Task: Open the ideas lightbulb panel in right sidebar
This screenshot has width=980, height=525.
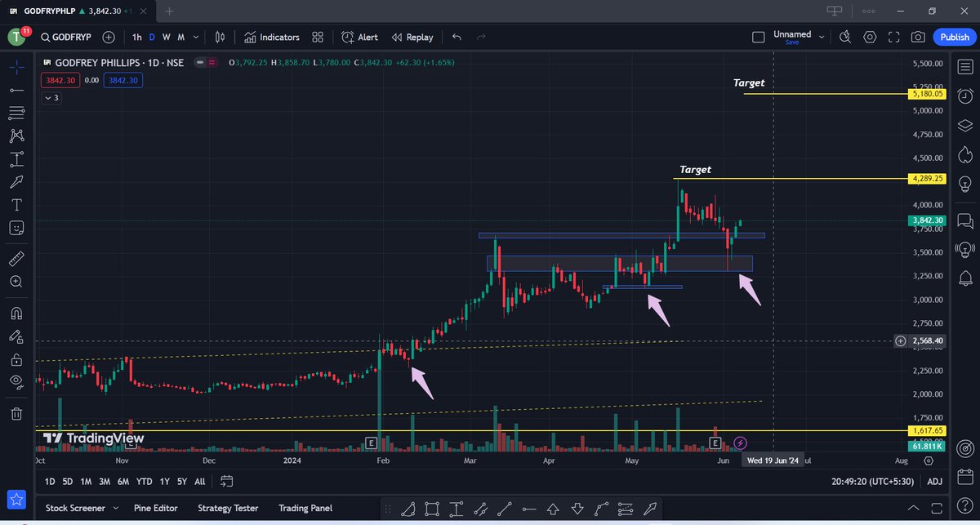Action: (x=964, y=185)
